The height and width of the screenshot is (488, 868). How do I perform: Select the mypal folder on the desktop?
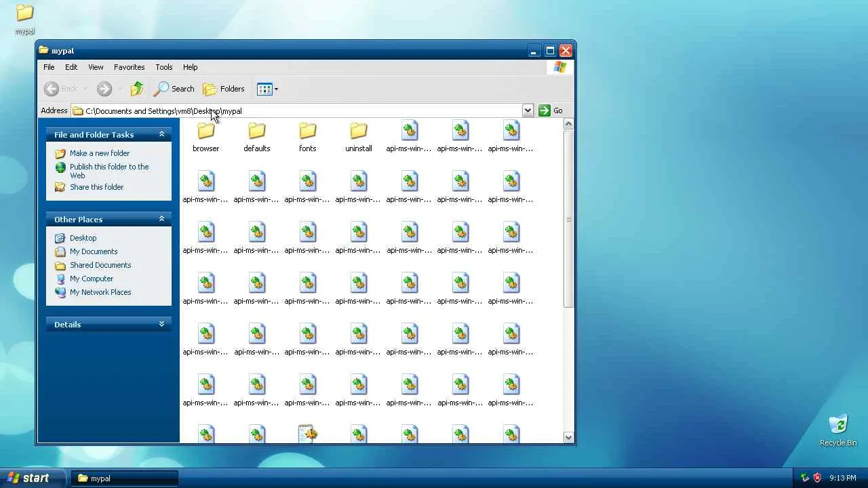(25, 20)
